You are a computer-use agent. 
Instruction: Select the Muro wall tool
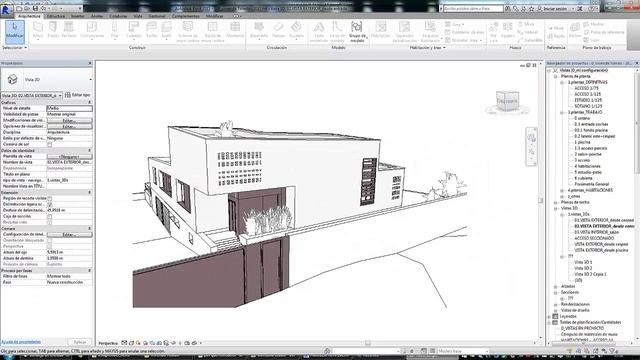tap(38, 30)
